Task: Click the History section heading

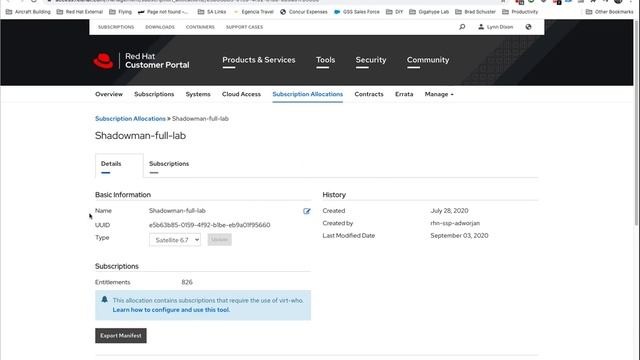Action: 334,195
